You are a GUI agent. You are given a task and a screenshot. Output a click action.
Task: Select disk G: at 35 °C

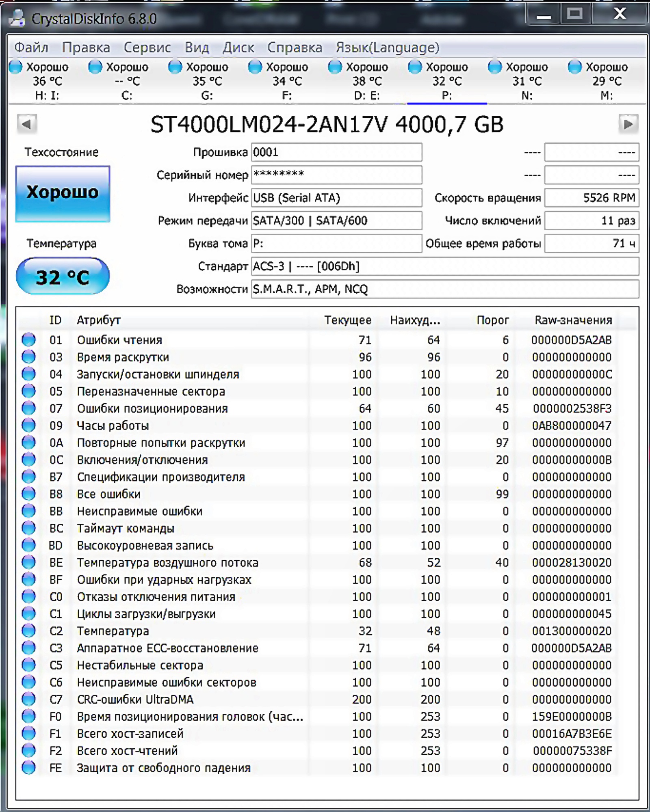(207, 81)
